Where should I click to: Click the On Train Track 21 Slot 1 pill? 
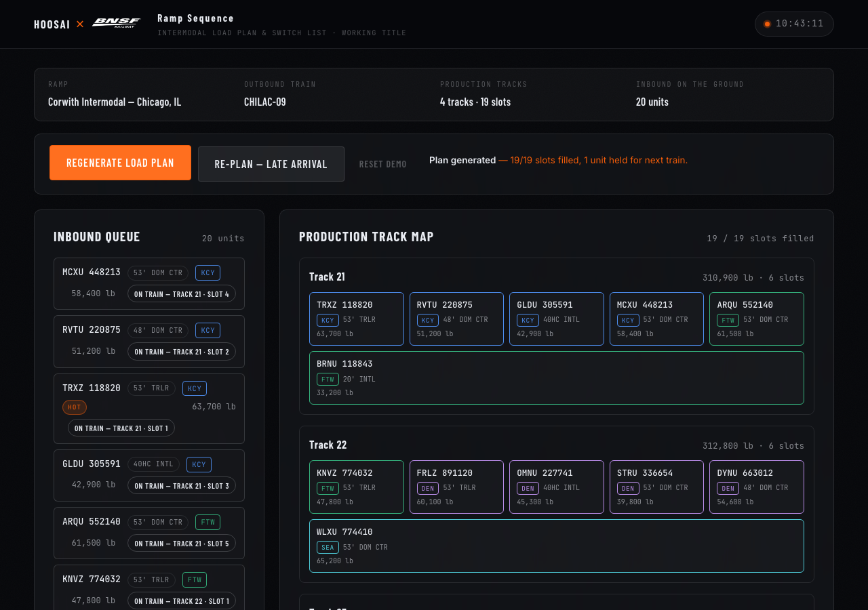[121, 428]
